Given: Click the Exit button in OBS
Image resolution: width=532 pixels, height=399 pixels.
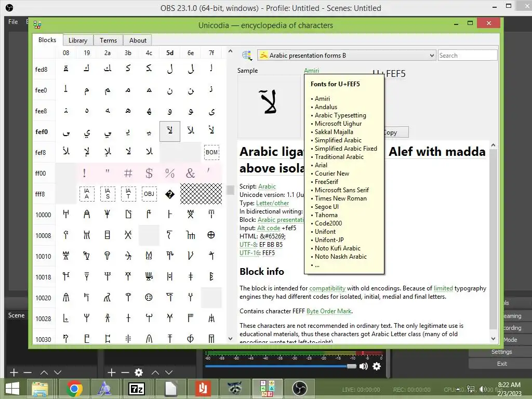Looking at the screenshot, I should pyautogui.click(x=502, y=364).
